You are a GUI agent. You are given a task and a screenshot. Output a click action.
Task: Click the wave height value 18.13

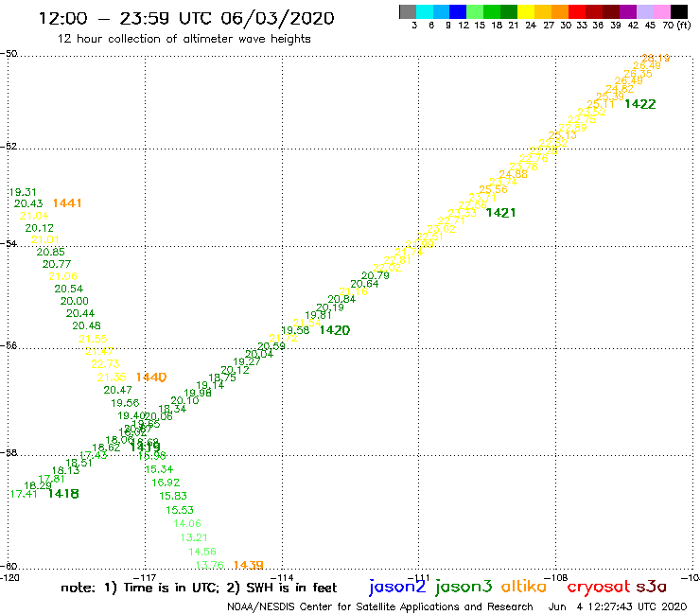(65, 470)
